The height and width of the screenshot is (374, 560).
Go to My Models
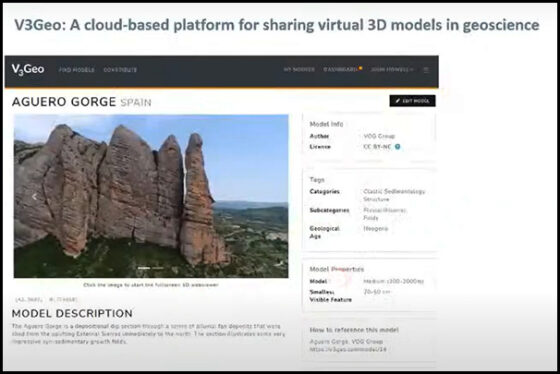[299, 70]
